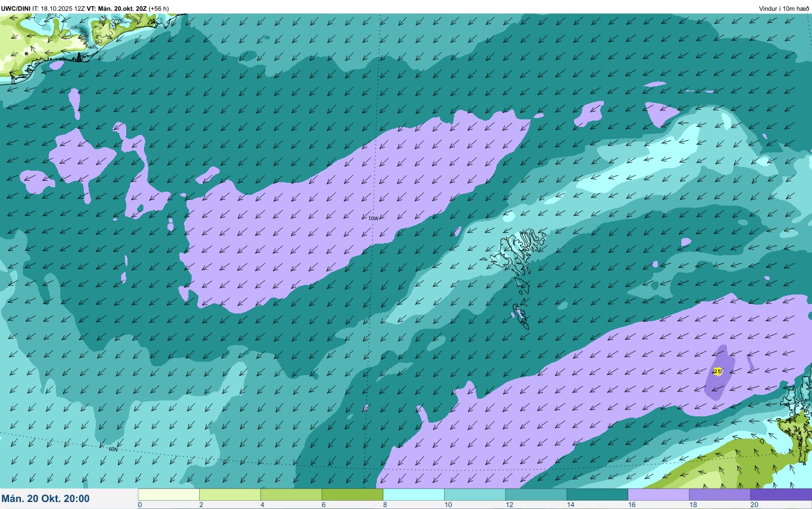Select the 10–12 turquoise legend swatch

(475, 494)
